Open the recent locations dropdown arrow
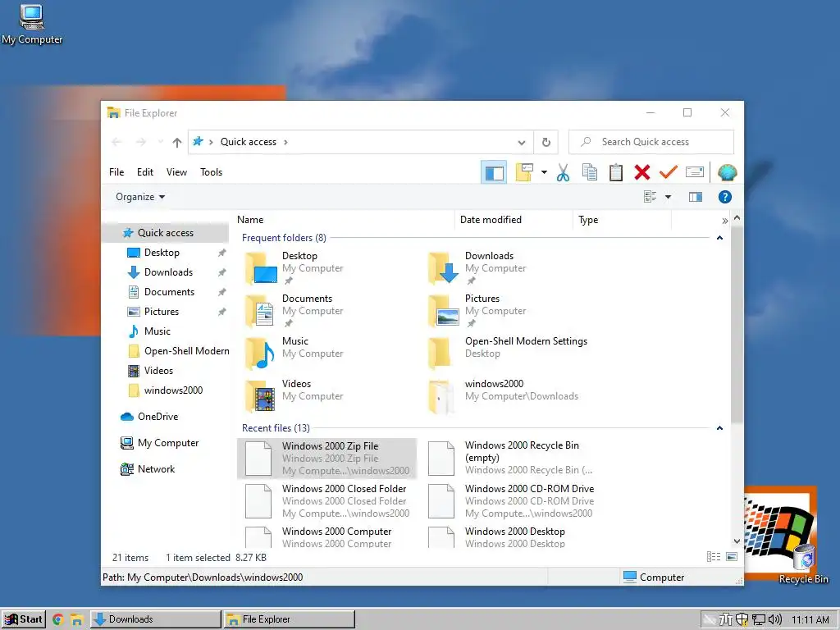The height and width of the screenshot is (630, 840). click(161, 142)
